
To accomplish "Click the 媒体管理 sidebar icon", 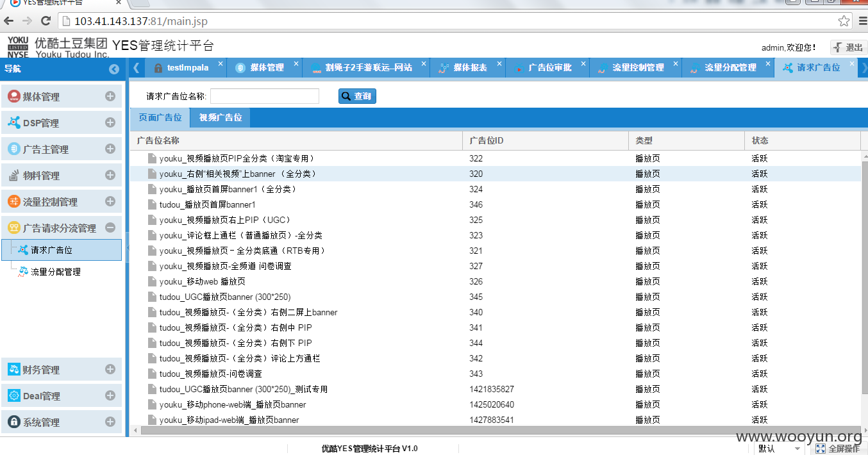I will click(x=13, y=97).
